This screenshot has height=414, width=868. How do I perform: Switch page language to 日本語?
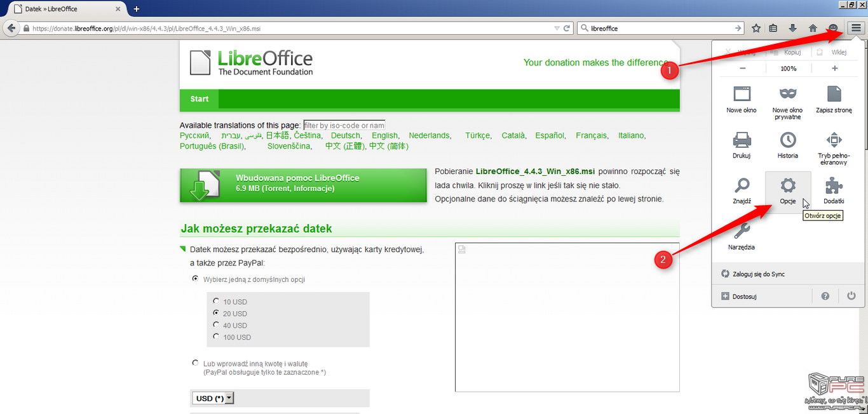pos(277,136)
